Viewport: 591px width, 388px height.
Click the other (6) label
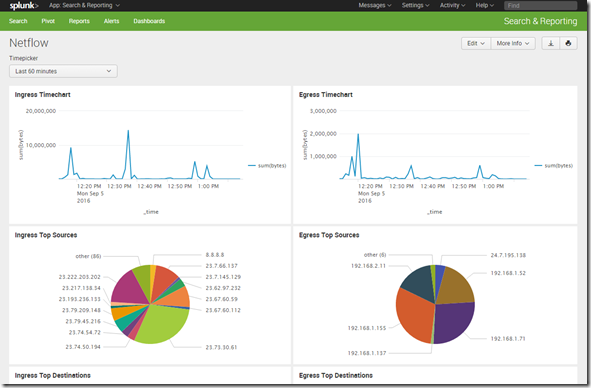[375, 255]
